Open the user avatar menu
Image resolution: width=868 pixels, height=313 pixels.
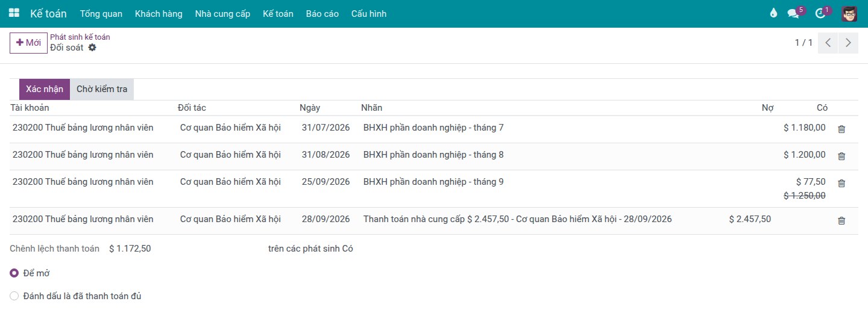(x=849, y=13)
